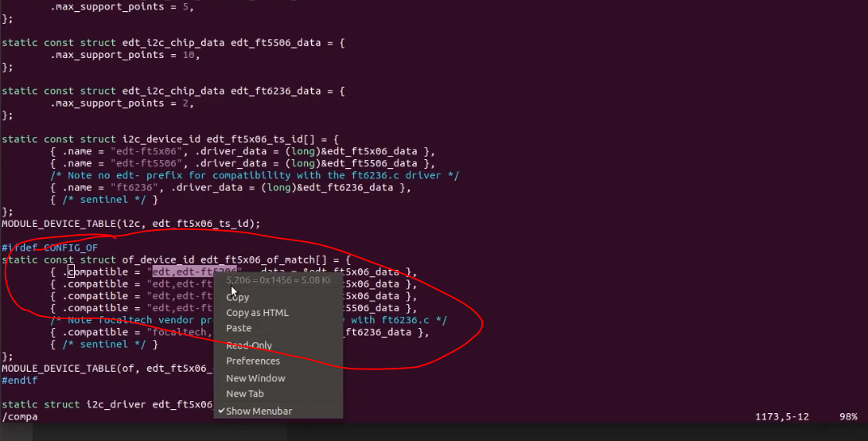Click the "edt_ft5x06_of_match[]" declaration line
This screenshot has height=441, width=868.
point(176,260)
